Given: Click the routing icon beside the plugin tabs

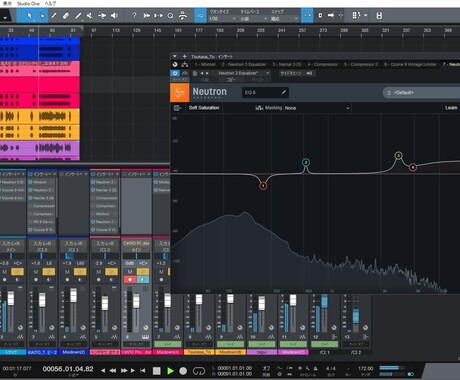Looking at the screenshot, I should pos(185,64).
